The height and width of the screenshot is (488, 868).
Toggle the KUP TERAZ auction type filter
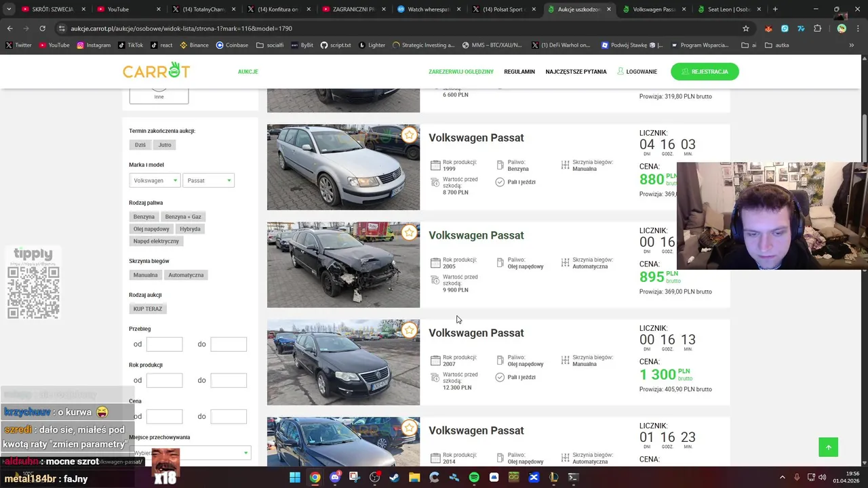[148, 309]
